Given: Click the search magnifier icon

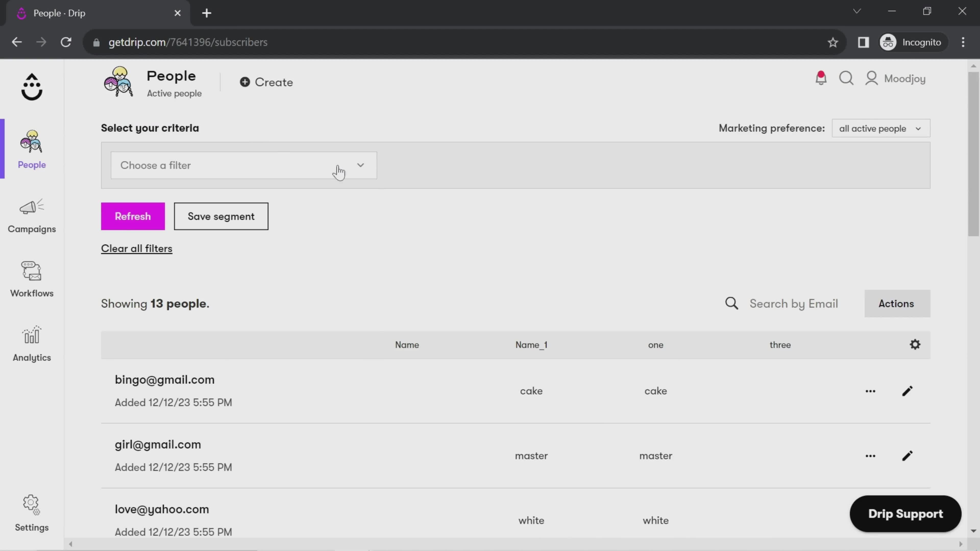Looking at the screenshot, I should (x=732, y=303).
